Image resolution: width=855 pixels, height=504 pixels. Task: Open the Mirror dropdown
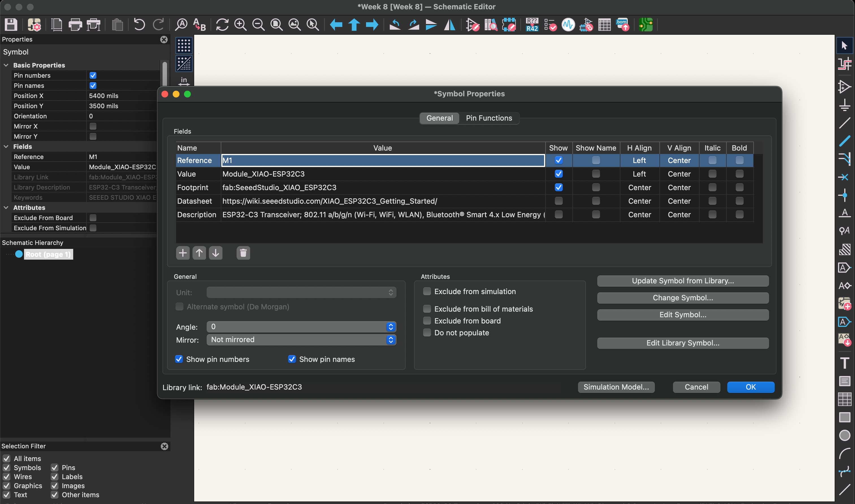[301, 340]
